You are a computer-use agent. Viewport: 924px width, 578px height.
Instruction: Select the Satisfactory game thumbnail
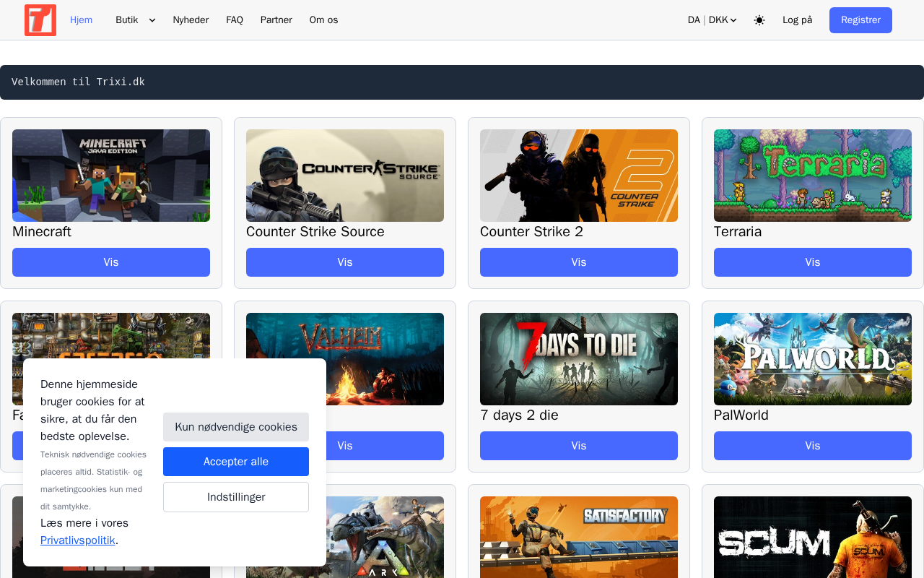[579, 537]
